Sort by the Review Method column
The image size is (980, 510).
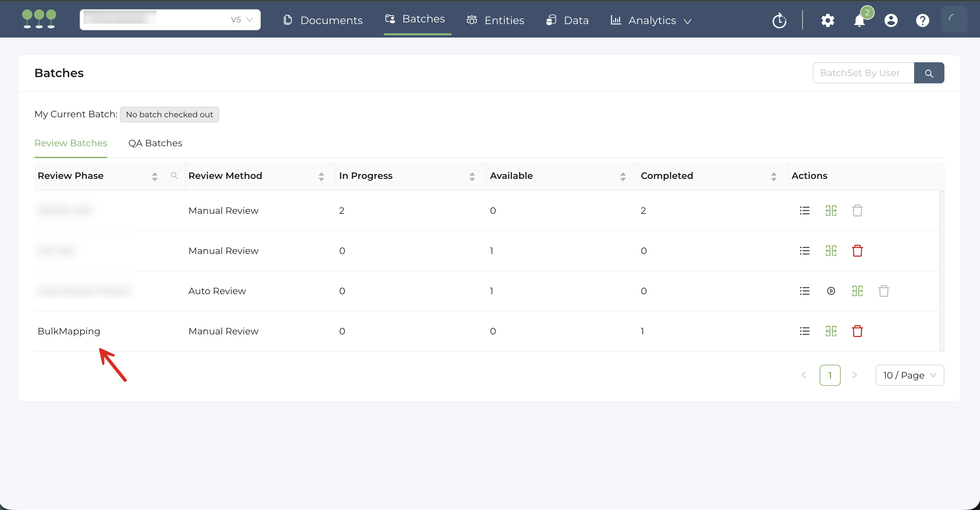coord(321,176)
